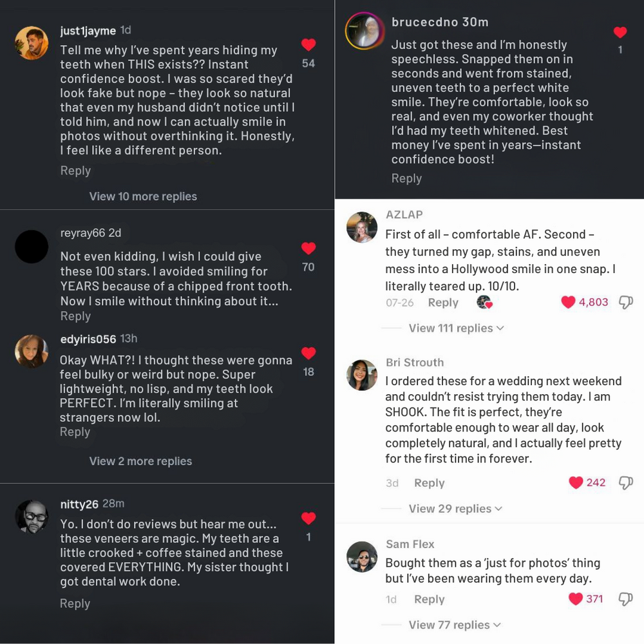644x644 pixels.
Task: Reply to reyray66's comment
Action: pyautogui.click(x=75, y=316)
